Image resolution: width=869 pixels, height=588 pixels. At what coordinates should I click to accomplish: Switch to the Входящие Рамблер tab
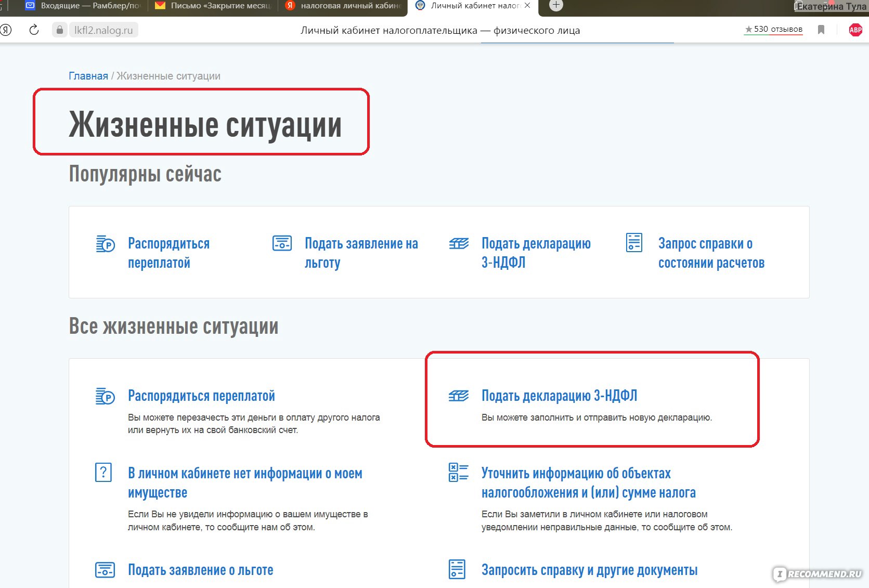click(84, 6)
